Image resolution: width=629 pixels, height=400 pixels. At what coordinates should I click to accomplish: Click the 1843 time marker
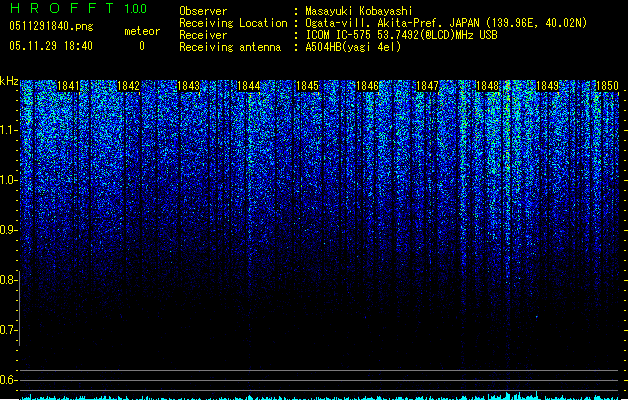pos(189,86)
